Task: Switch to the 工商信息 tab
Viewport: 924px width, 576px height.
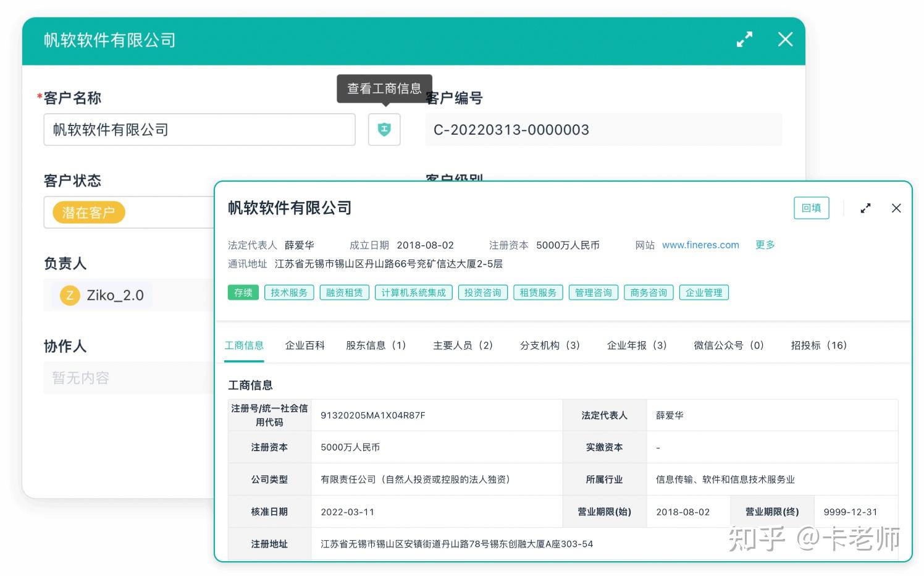Action: [x=244, y=345]
